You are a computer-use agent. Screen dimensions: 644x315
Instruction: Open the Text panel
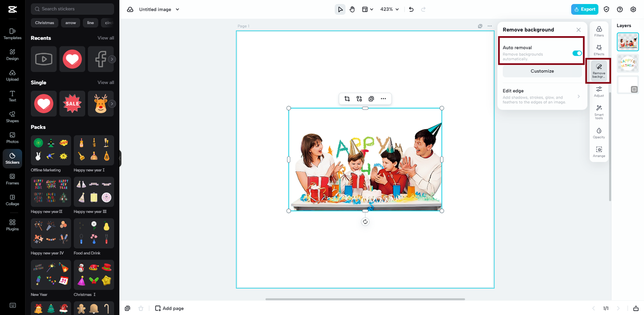(12, 96)
